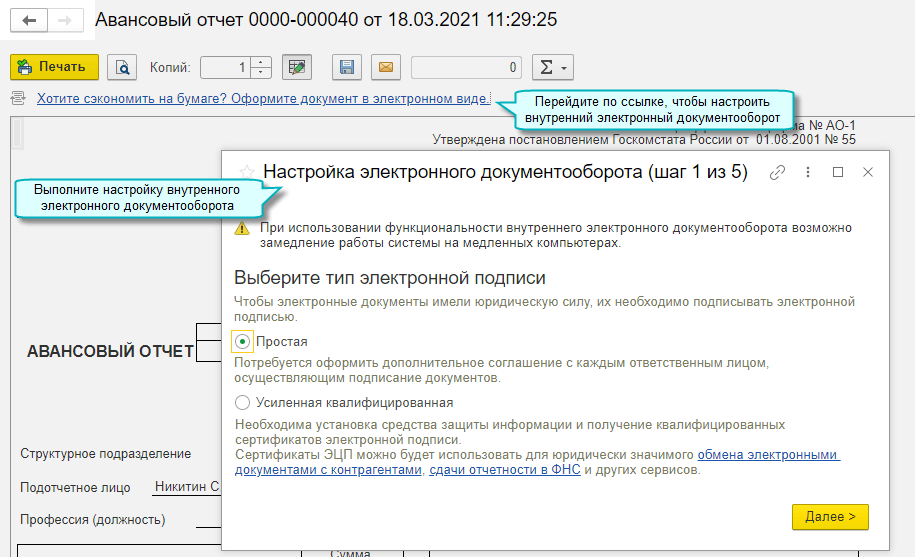Open the three-dot more menu in dialog
The width and height of the screenshot is (915, 557).
808,172
